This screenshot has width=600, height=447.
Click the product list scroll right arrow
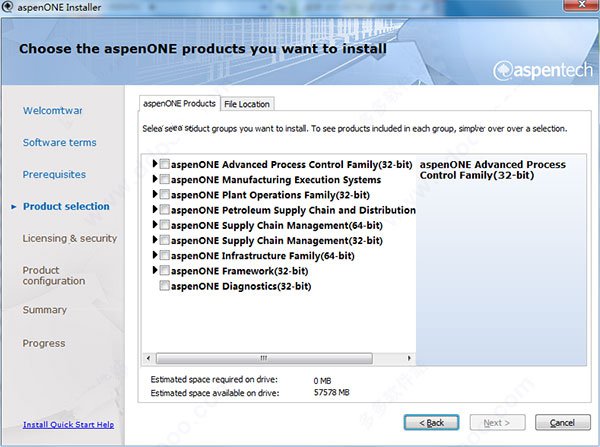click(x=409, y=358)
